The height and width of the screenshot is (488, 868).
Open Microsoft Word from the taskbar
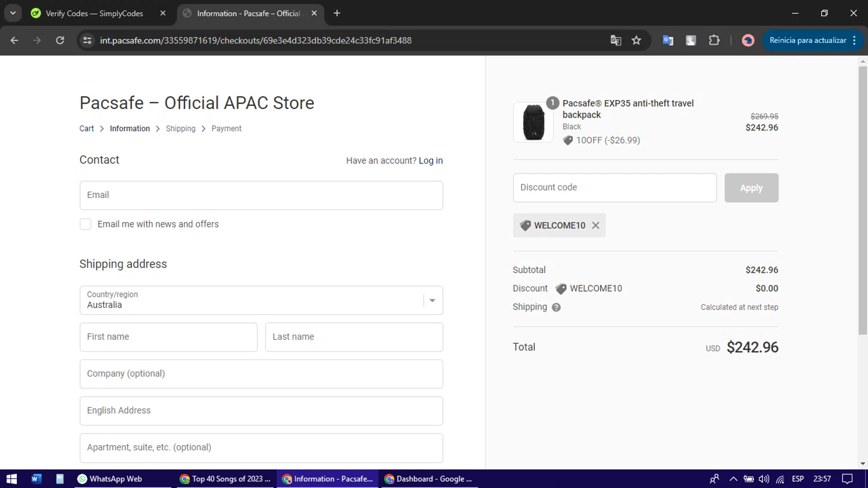coord(36,479)
